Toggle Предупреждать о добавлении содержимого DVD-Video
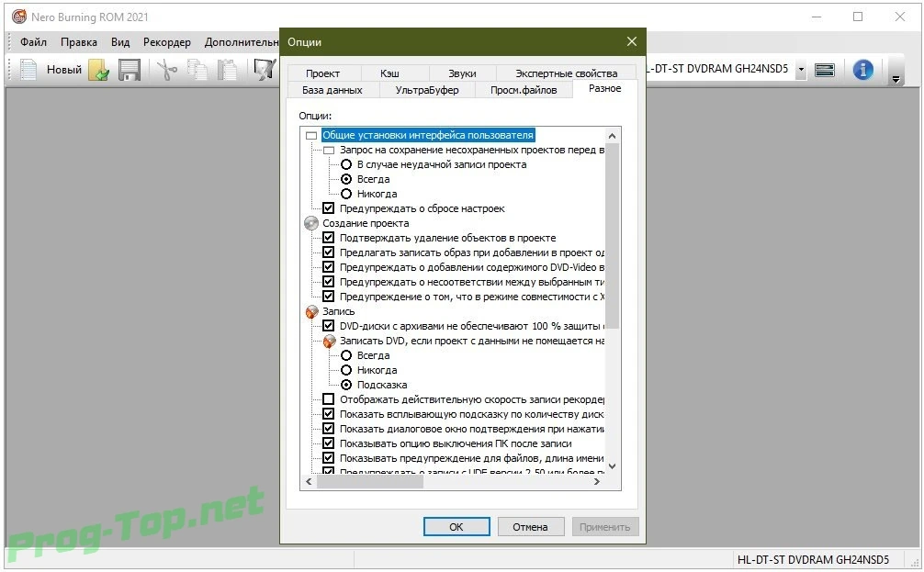 329,267
